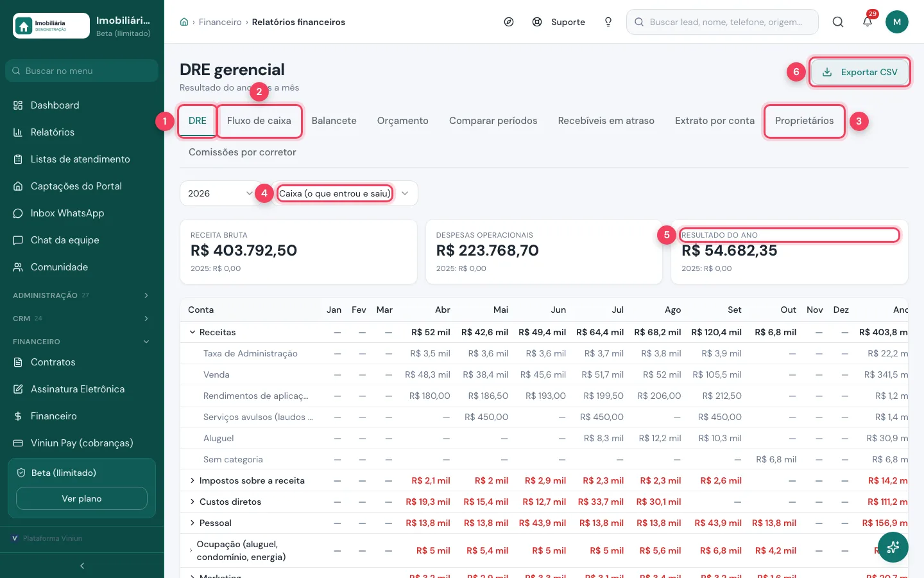Click the Financeiro breadcrumb link
Image resolution: width=924 pixels, height=578 pixels.
[220, 22]
